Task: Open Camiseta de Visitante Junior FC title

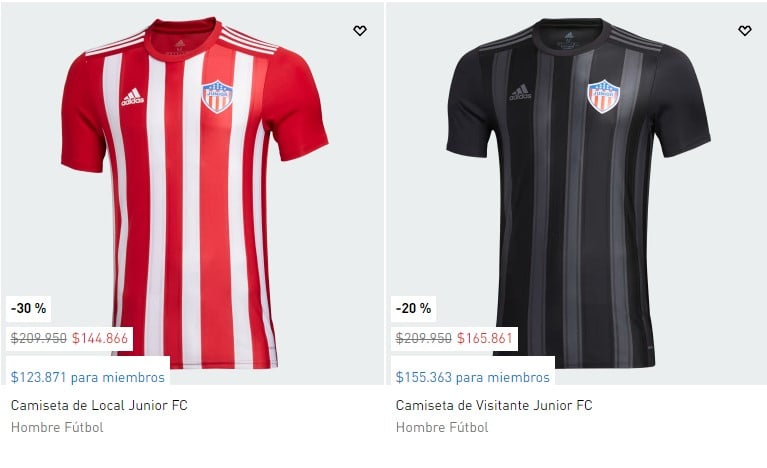Action: (494, 405)
